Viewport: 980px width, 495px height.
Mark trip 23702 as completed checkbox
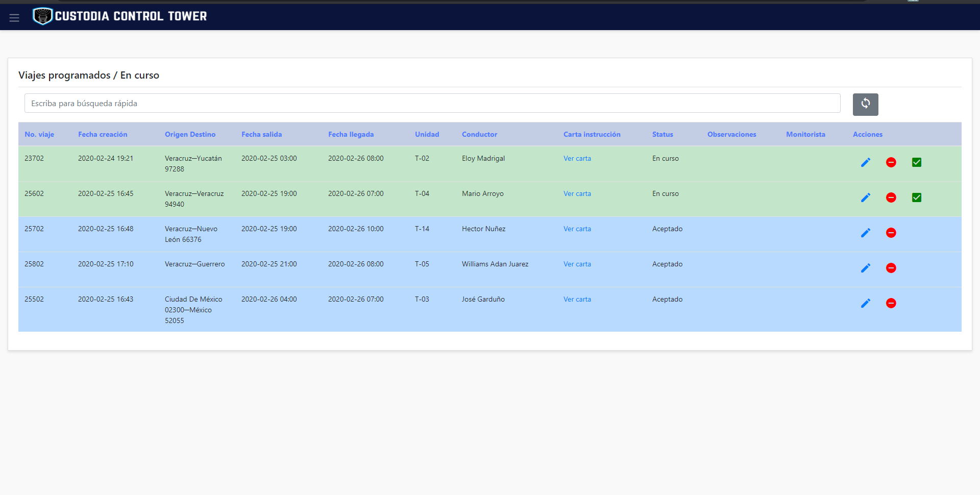click(917, 162)
